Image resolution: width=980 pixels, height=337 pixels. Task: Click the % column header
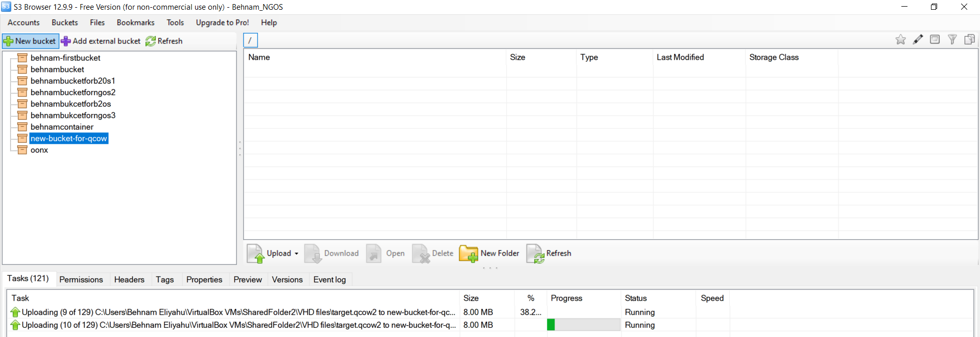pyautogui.click(x=531, y=298)
